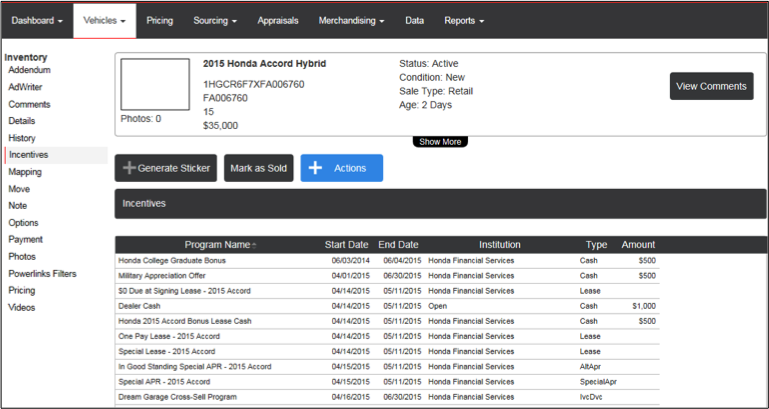Open Powerlinks Filters in the sidebar
Screen dimensions: 769x409
42,274
